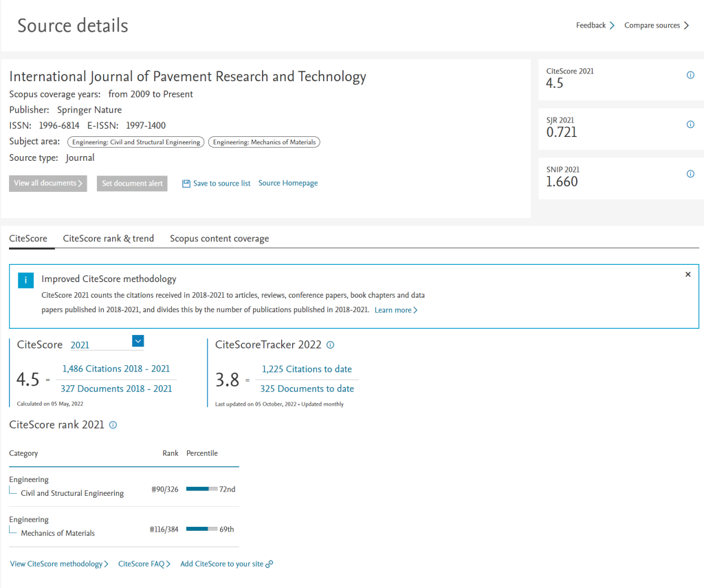Select the CiteScore tab
704x588 pixels.
point(28,239)
